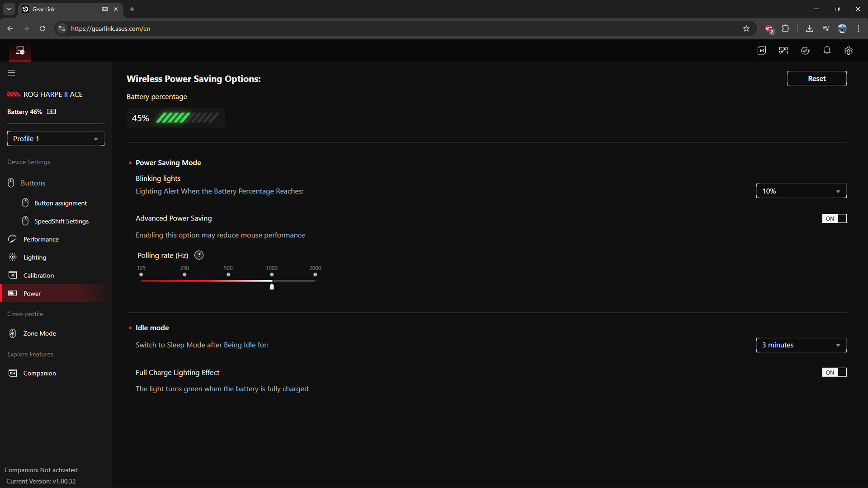This screenshot has height=488, width=868.
Task: Click the polling rate help question mark
Action: click(199, 255)
